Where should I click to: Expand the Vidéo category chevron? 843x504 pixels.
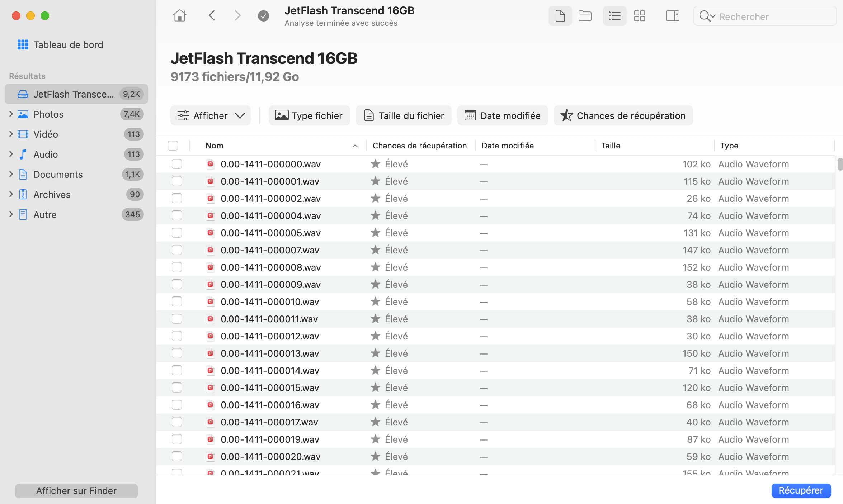[11, 134]
